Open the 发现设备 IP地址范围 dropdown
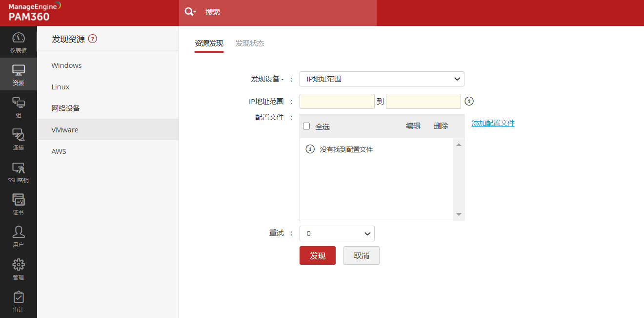The width and height of the screenshot is (644, 318). [x=382, y=79]
